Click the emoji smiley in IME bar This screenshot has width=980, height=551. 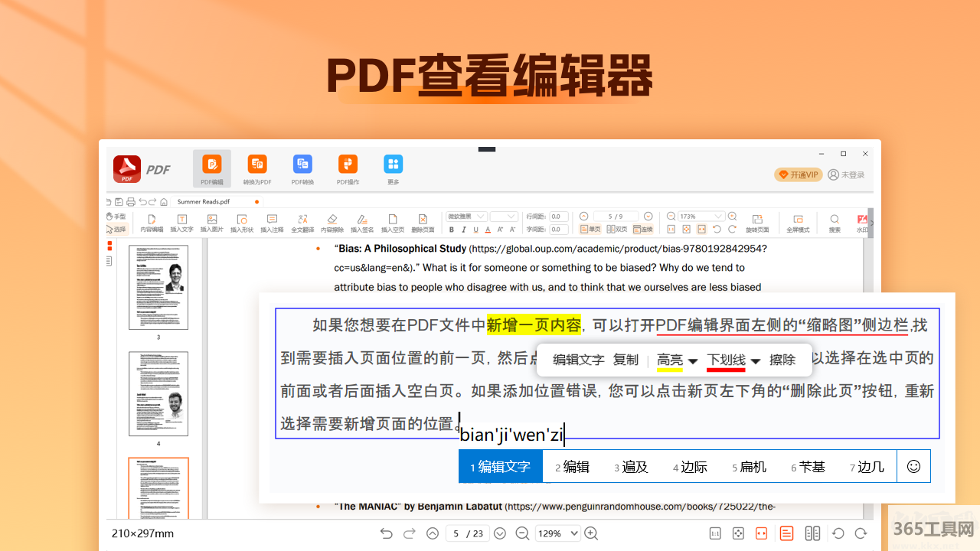[x=913, y=467]
